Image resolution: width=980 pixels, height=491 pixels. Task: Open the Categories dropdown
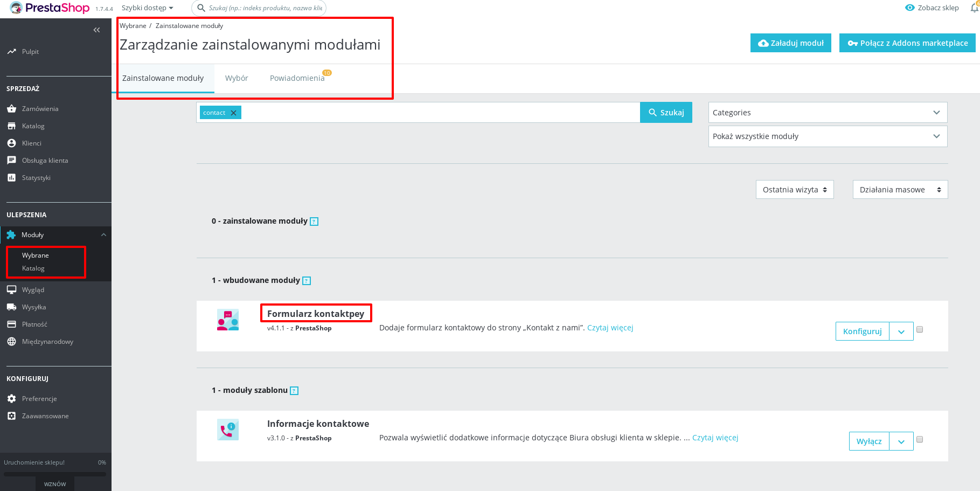(x=827, y=112)
